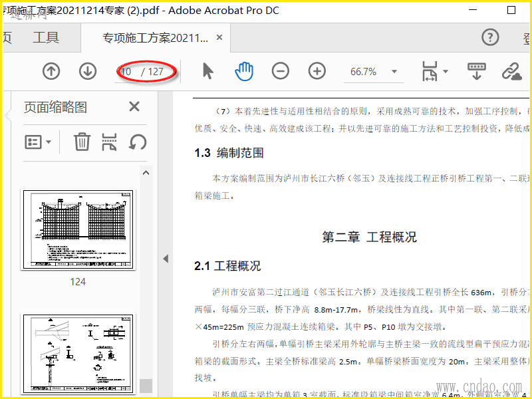The height and width of the screenshot is (399, 532).
Task: Click the thumbnail scrollbar handle
Action: (x=146, y=386)
